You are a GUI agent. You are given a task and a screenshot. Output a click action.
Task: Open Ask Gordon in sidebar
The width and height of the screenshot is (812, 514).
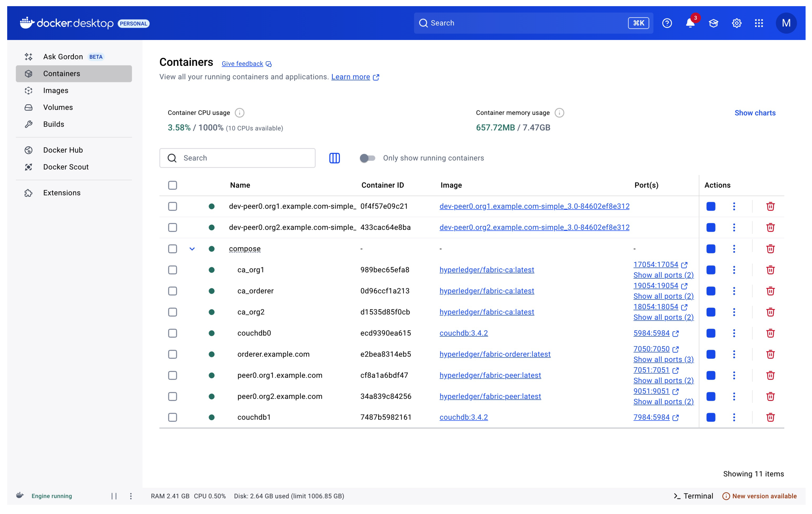pyautogui.click(x=74, y=57)
